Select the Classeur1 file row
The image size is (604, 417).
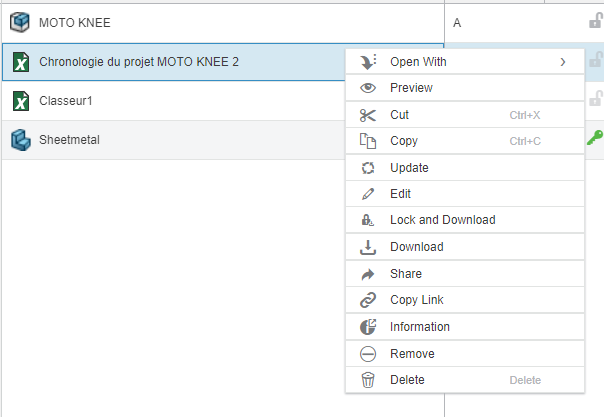pyautogui.click(x=150, y=101)
